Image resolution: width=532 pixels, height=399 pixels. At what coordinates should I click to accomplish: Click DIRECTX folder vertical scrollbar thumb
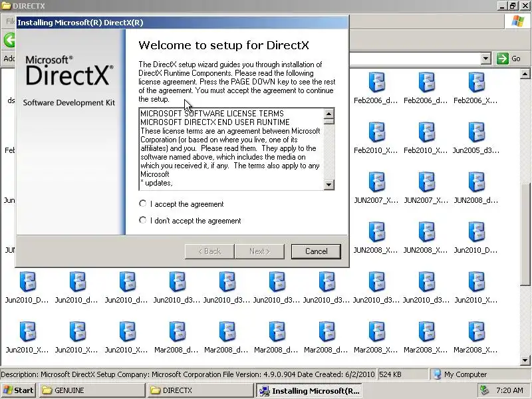[525, 234]
